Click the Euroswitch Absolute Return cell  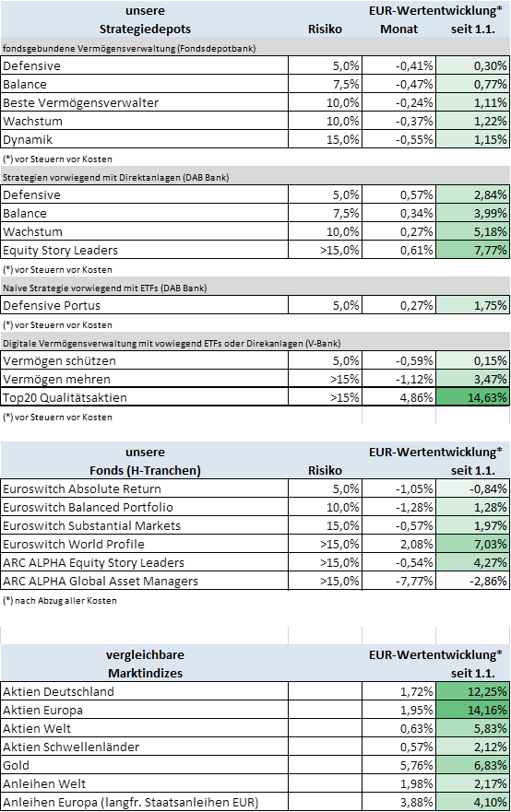pos(144,488)
